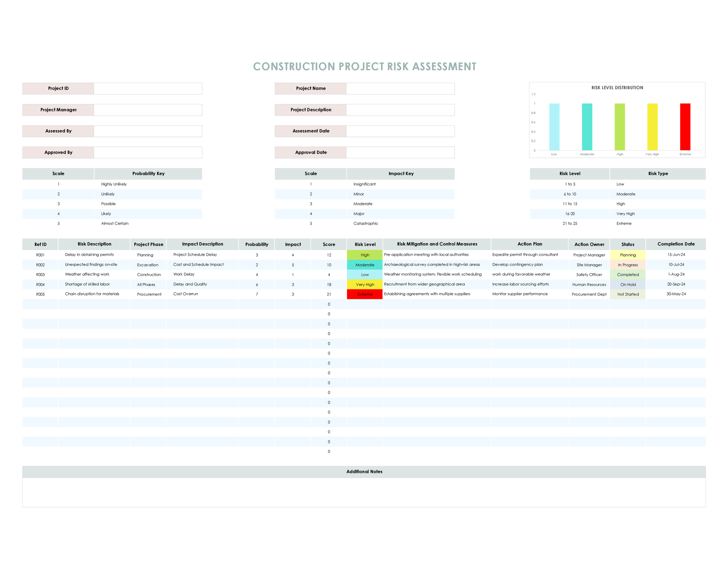728x563 pixels.
Task: Select the Extreme risk level red cell
Action: [364, 294]
